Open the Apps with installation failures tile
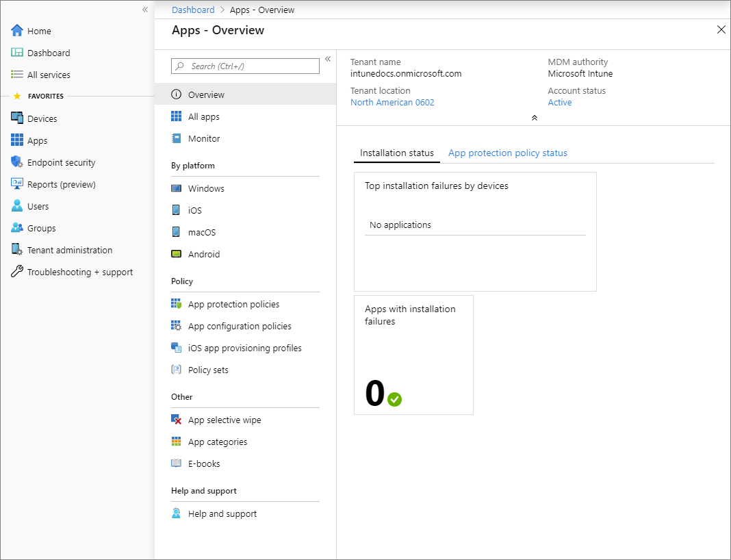Screen dimensions: 731x560 [413, 355]
